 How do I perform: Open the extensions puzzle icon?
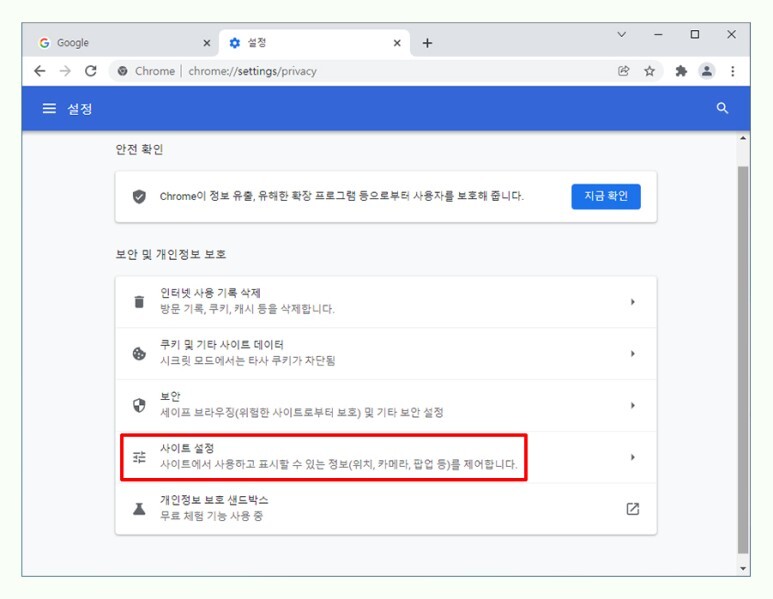[681, 71]
